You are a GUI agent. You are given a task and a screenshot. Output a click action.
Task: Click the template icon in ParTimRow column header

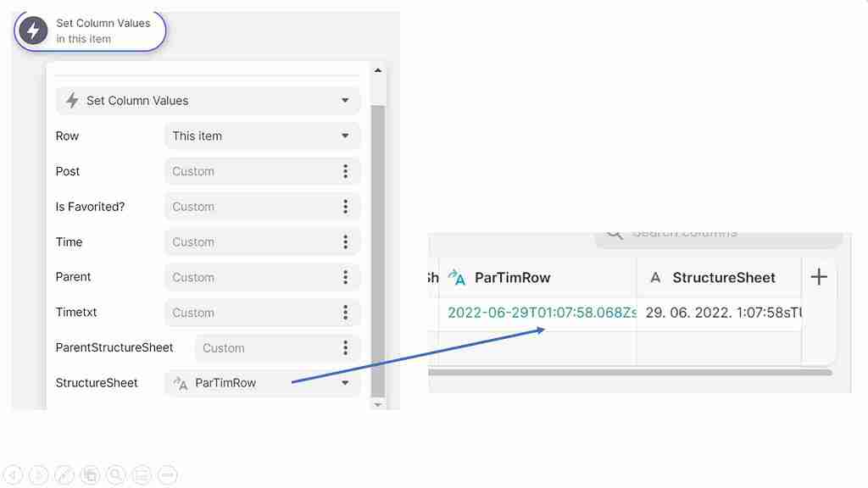pyautogui.click(x=457, y=277)
